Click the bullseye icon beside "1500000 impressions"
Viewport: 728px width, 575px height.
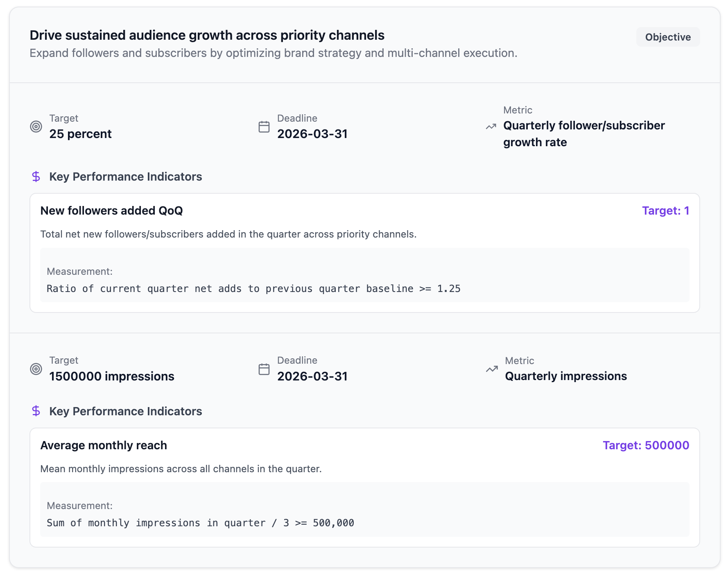click(36, 369)
